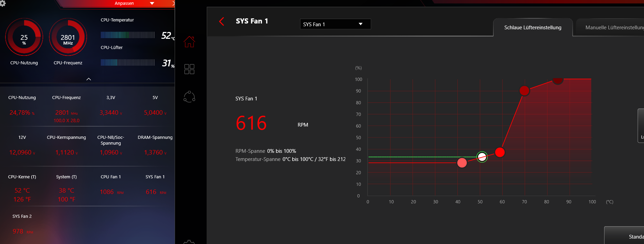644x244 pixels.
Task: Click the CPU-Frequenz 2801 MHz gauge
Action: pos(68,37)
